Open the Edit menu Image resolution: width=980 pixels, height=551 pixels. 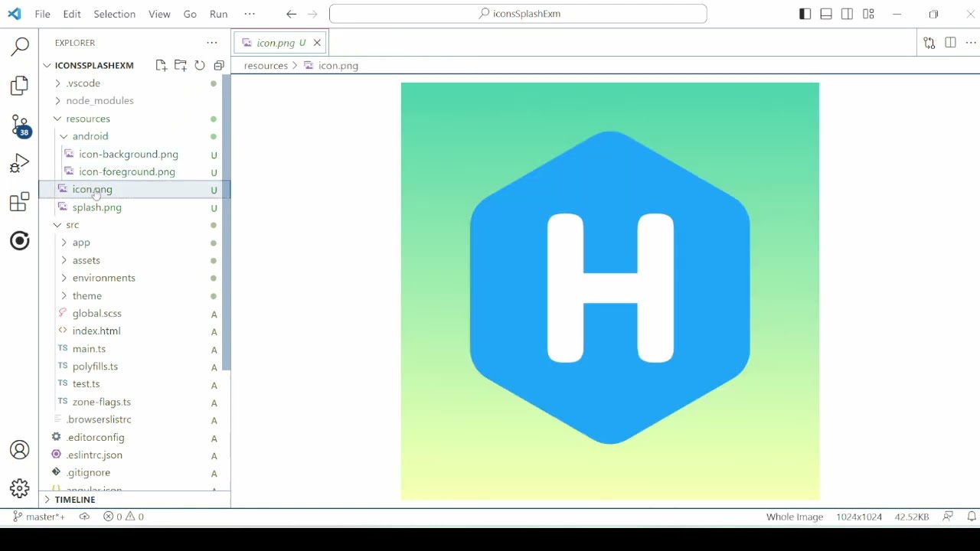pos(72,14)
